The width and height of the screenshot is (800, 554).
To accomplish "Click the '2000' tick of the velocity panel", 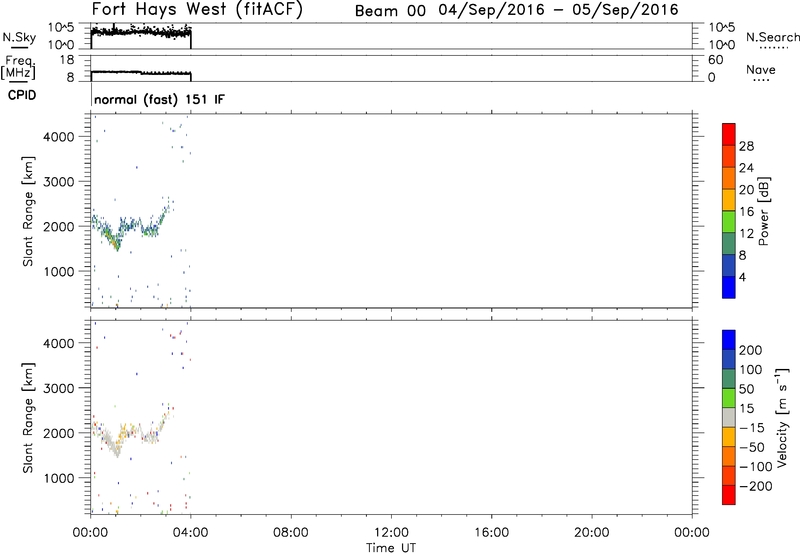I will 59,433.
